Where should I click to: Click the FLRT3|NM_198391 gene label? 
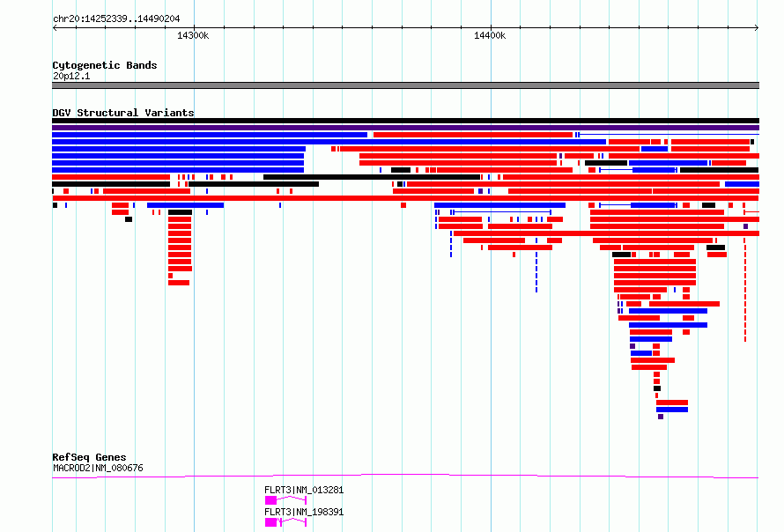tap(304, 512)
